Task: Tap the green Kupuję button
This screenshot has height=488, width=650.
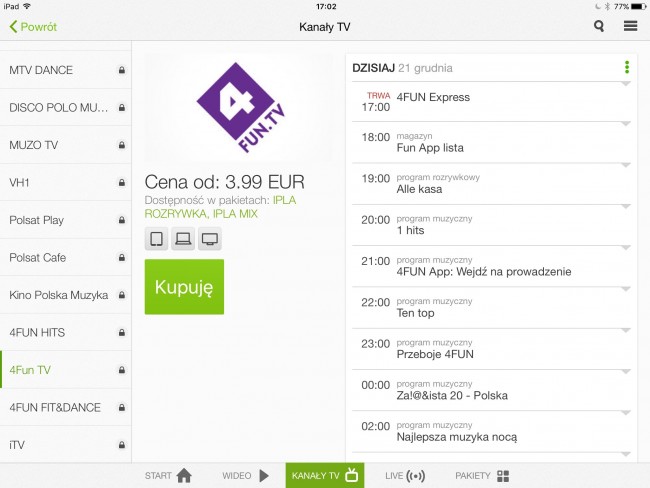Action: [x=184, y=287]
